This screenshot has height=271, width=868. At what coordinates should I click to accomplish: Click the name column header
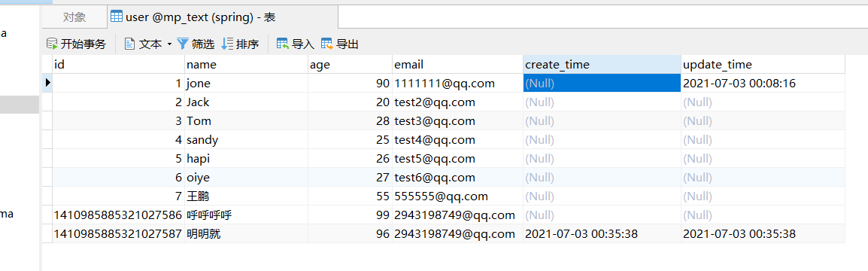click(x=247, y=64)
